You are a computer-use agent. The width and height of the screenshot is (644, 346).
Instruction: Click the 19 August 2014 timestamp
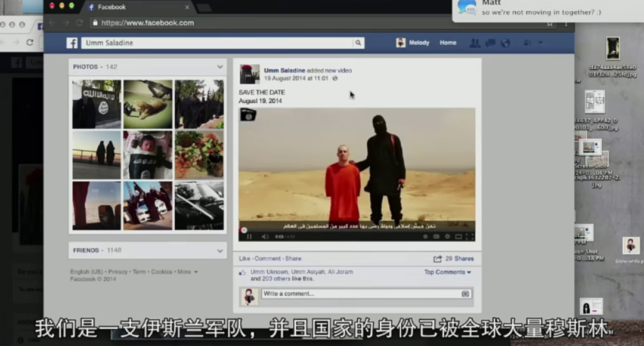[x=296, y=79]
